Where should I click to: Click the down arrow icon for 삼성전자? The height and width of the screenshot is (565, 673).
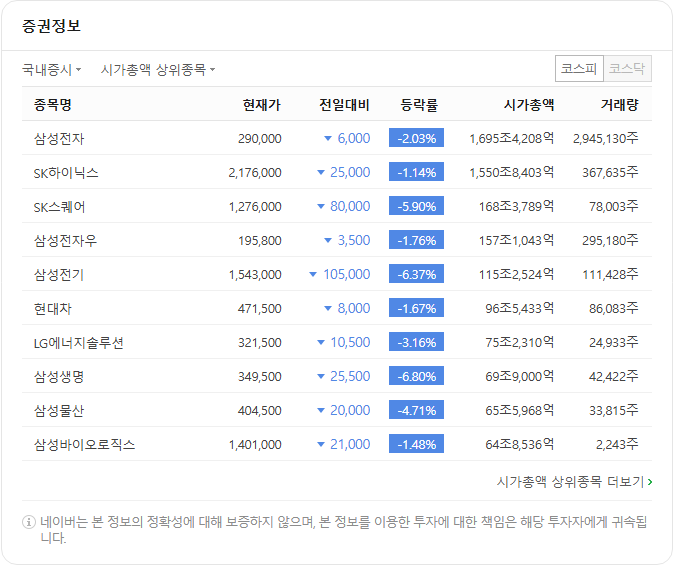click(x=328, y=138)
